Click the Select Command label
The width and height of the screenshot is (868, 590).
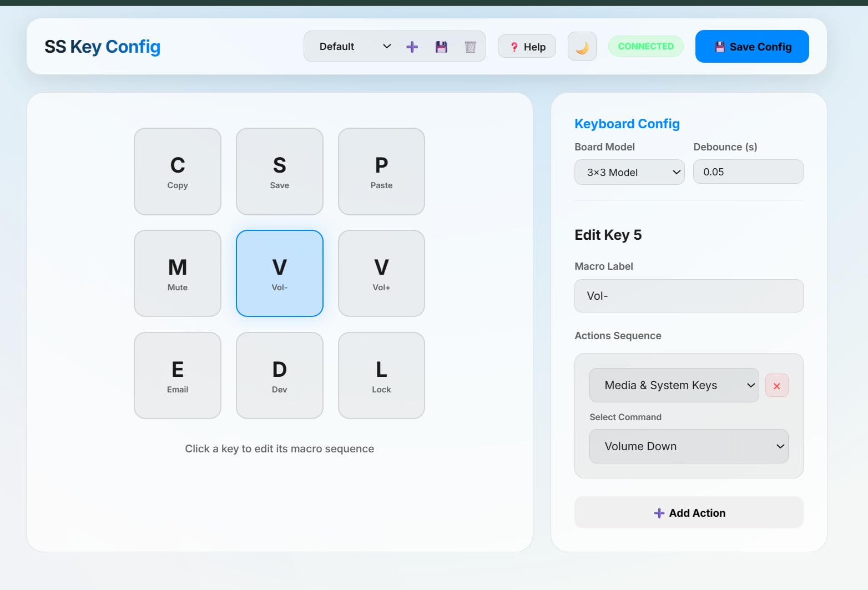(625, 417)
